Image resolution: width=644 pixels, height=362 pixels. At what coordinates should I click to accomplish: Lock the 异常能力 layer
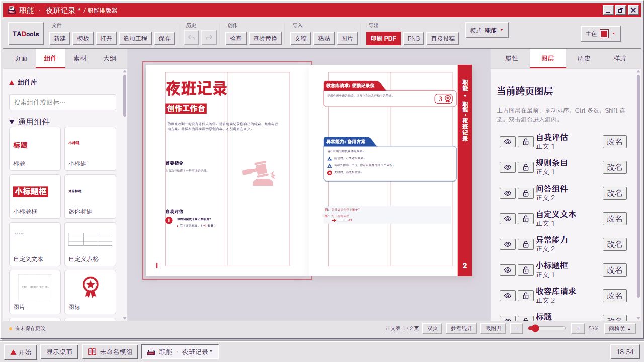tap(526, 244)
